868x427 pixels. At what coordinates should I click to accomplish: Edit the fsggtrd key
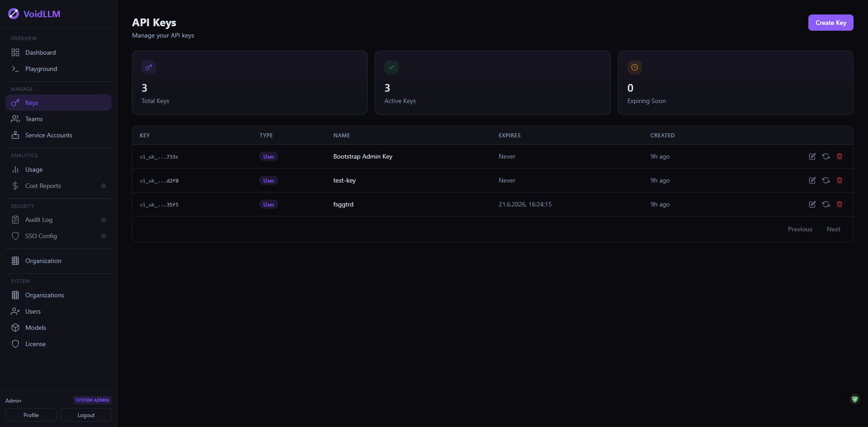(x=812, y=204)
